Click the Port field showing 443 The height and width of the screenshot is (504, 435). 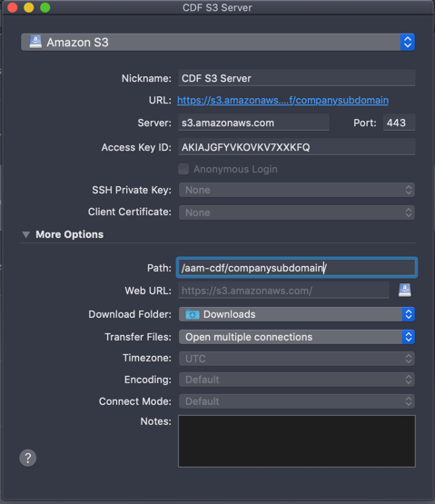pyautogui.click(x=399, y=123)
